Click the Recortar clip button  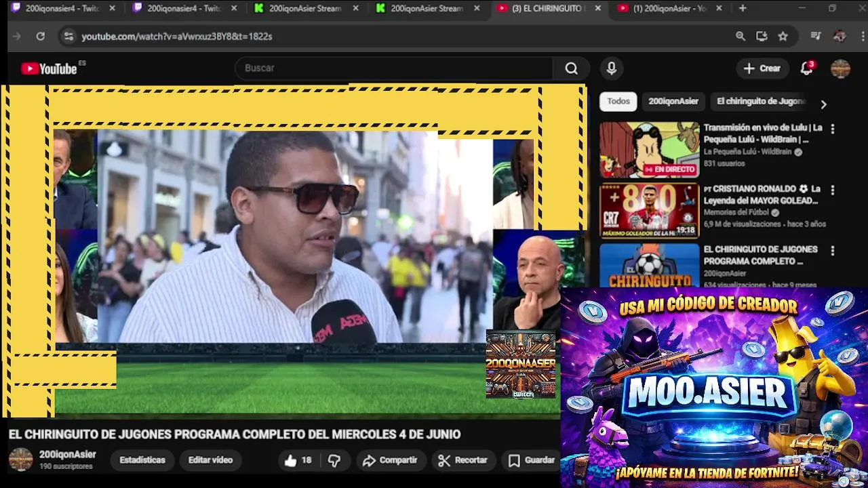point(463,460)
